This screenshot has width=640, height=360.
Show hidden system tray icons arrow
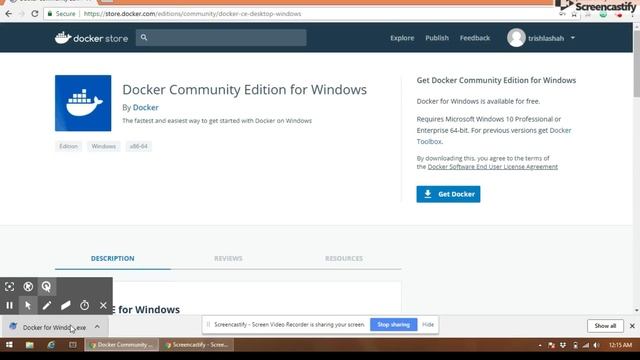[540, 345]
